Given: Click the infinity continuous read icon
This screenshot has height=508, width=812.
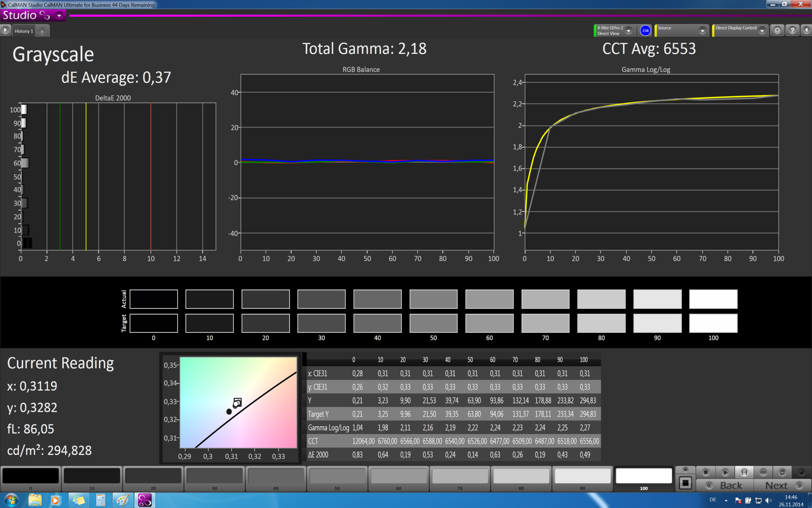Looking at the screenshot, I should 763,472.
